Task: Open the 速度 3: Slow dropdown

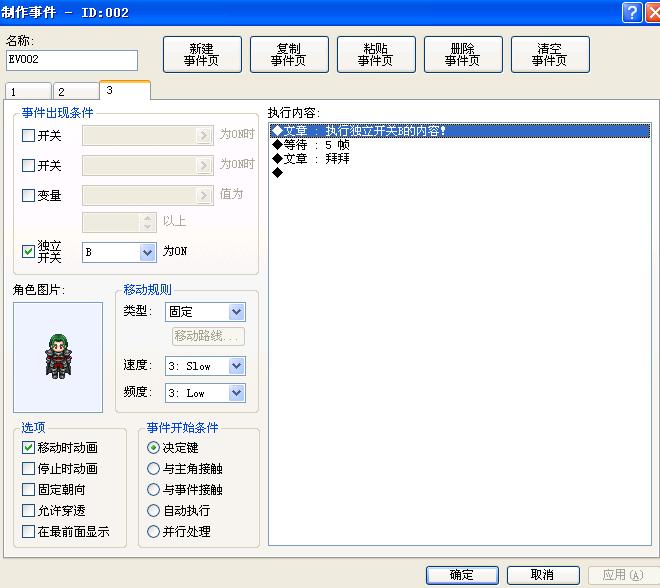Action: tap(205, 366)
